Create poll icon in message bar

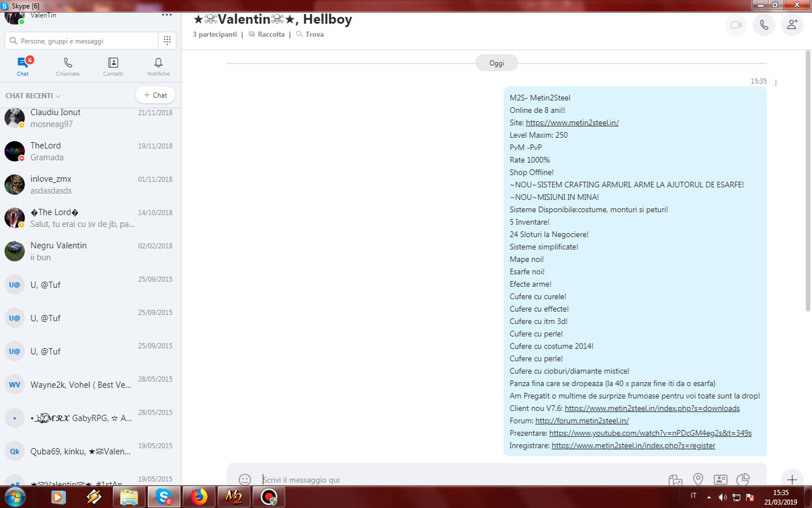[x=743, y=479]
